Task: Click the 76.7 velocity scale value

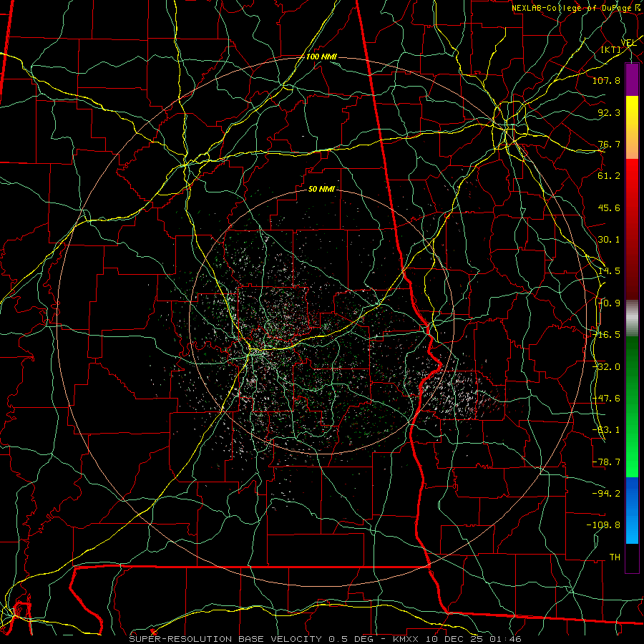Action: coord(609,144)
